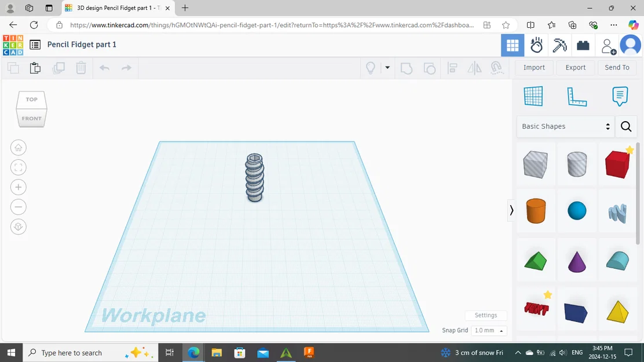The image size is (644, 362).
Task: Click the shapes search magnifier
Action: pyautogui.click(x=626, y=127)
